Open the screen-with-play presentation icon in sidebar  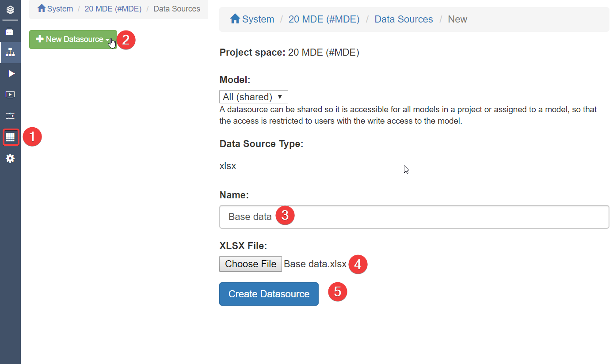click(x=10, y=95)
